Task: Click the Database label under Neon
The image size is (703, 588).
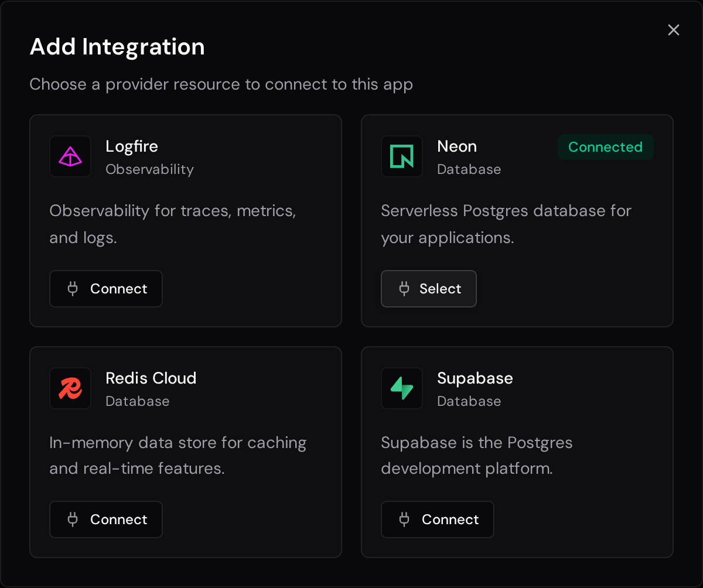Action: tap(469, 169)
